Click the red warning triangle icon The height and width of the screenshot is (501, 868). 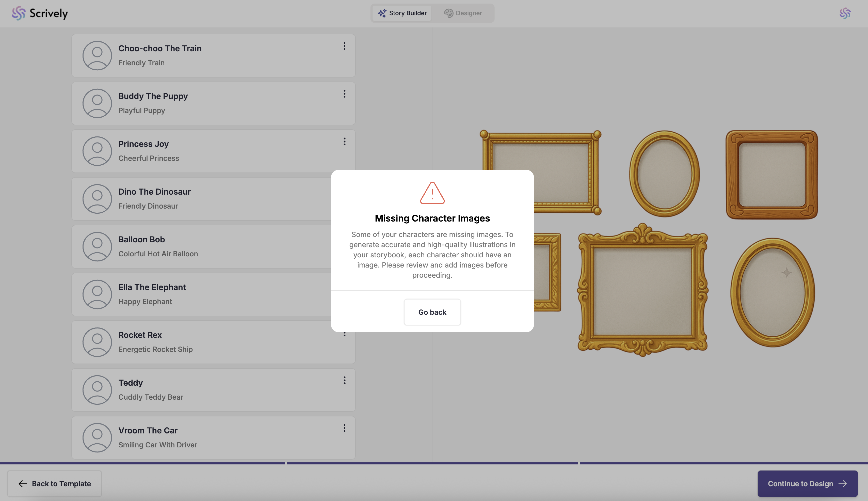(432, 193)
